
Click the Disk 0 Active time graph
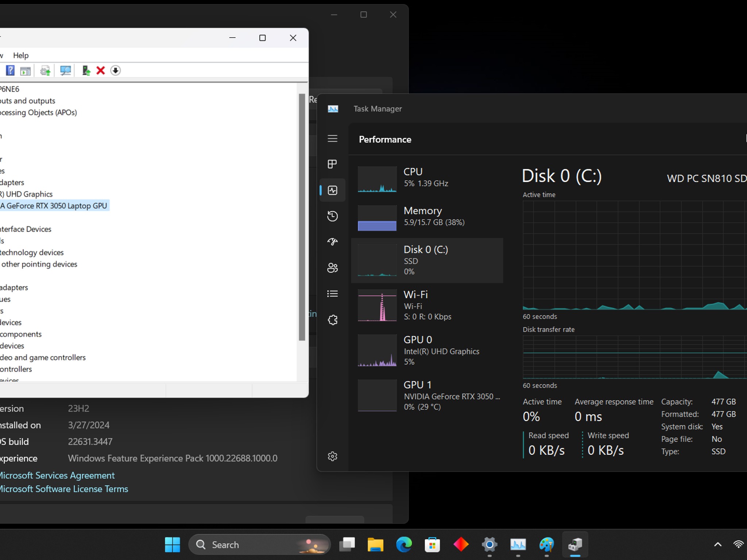pos(635,255)
